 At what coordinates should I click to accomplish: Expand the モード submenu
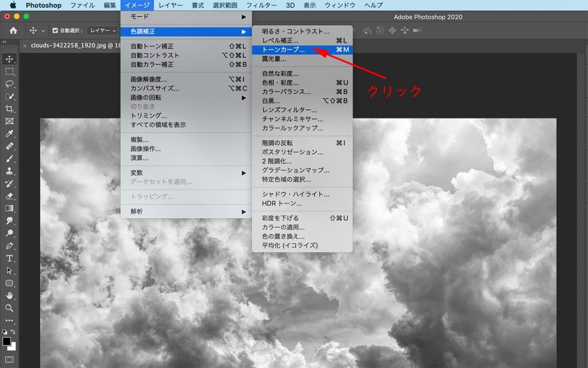coord(186,17)
